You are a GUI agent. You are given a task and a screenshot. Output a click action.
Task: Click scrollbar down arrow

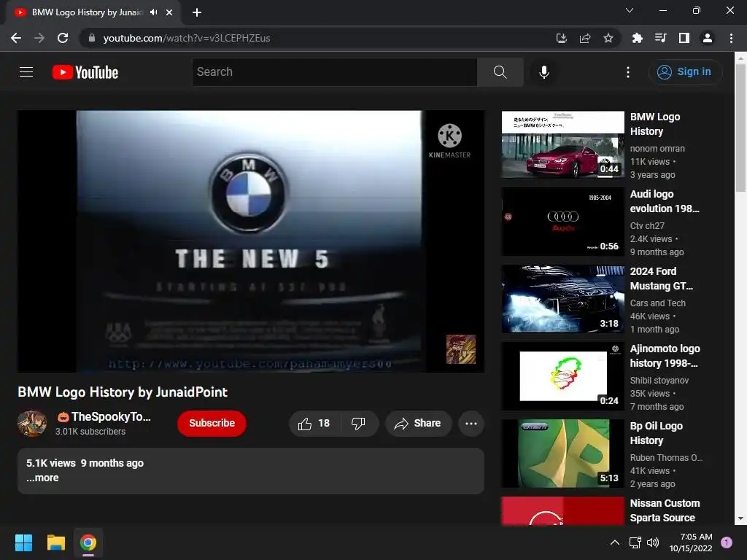click(x=740, y=518)
